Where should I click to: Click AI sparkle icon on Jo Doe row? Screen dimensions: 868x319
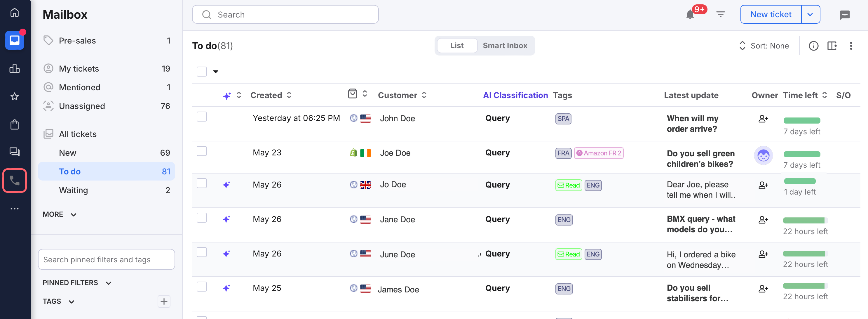click(226, 184)
